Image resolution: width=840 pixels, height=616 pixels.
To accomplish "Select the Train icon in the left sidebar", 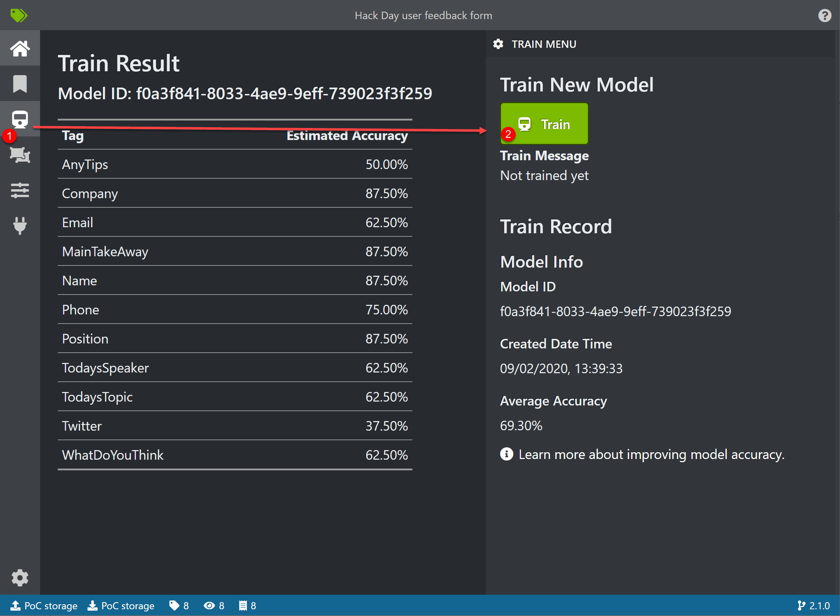I will [20, 119].
